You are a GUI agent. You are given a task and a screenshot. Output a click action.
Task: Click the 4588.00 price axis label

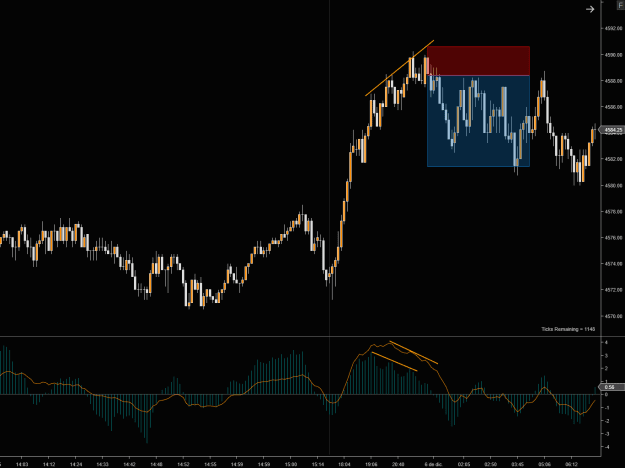coord(613,81)
